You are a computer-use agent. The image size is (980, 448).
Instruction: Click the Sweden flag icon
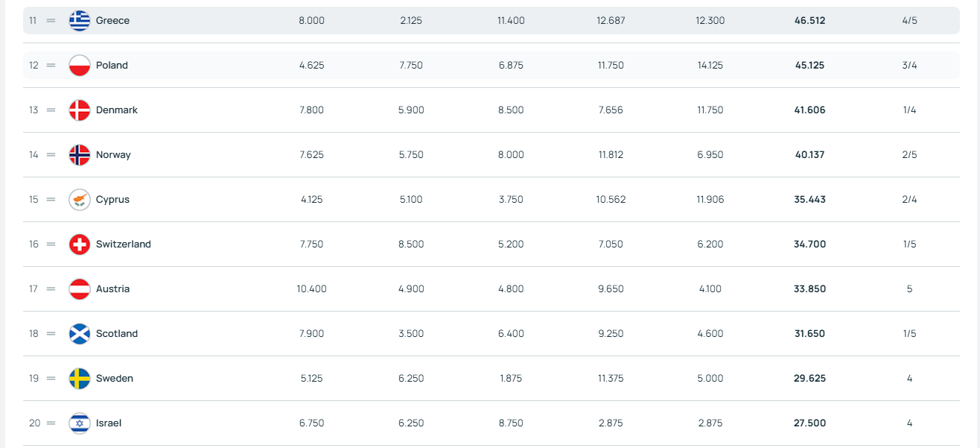click(x=80, y=379)
